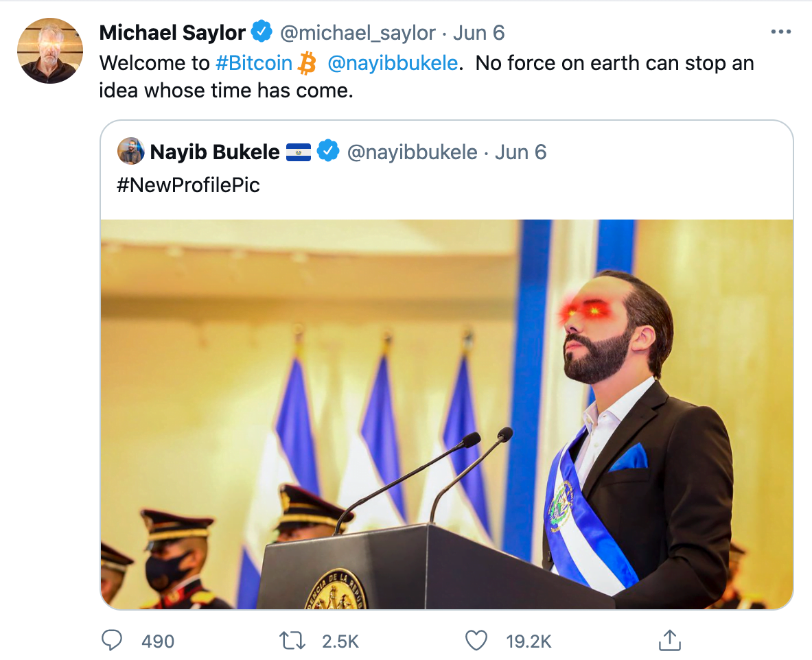Viewport: 812px width, 660px height.
Task: Click the share upload icon
Action: tap(668, 640)
